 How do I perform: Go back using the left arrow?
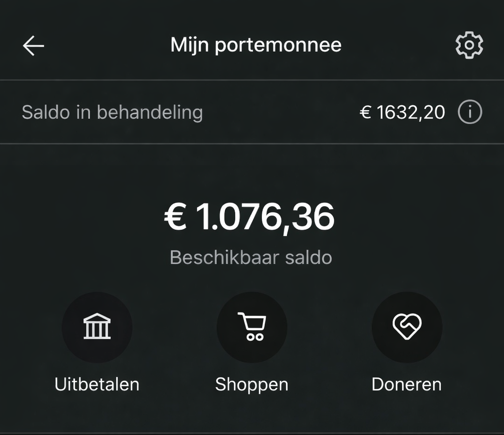pos(33,46)
